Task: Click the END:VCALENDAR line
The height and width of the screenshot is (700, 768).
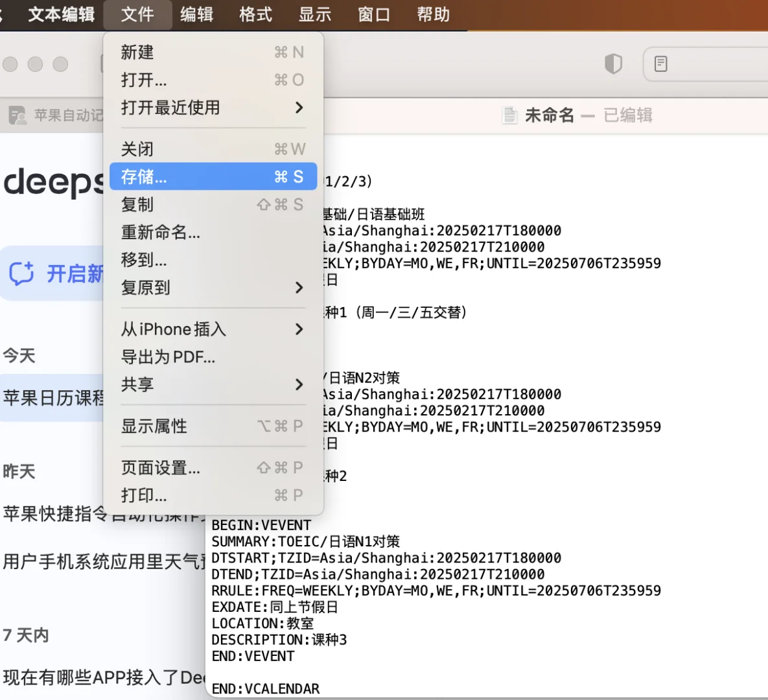Action: coord(266,689)
